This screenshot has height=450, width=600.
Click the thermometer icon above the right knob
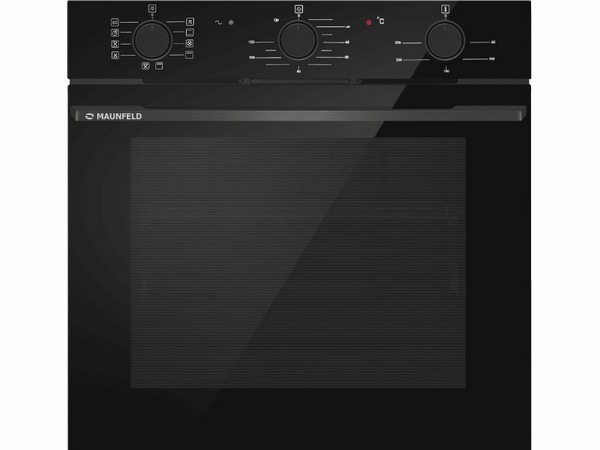tap(445, 9)
